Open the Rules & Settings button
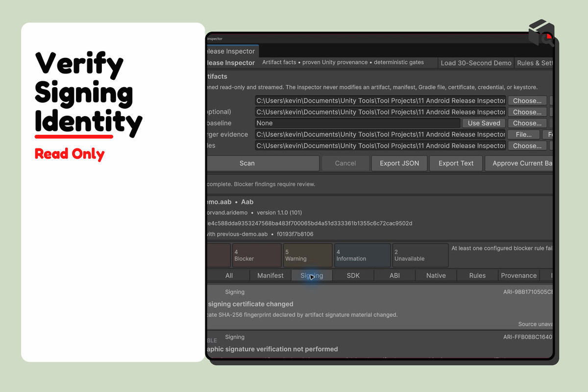The height and width of the screenshot is (392, 588). point(535,63)
